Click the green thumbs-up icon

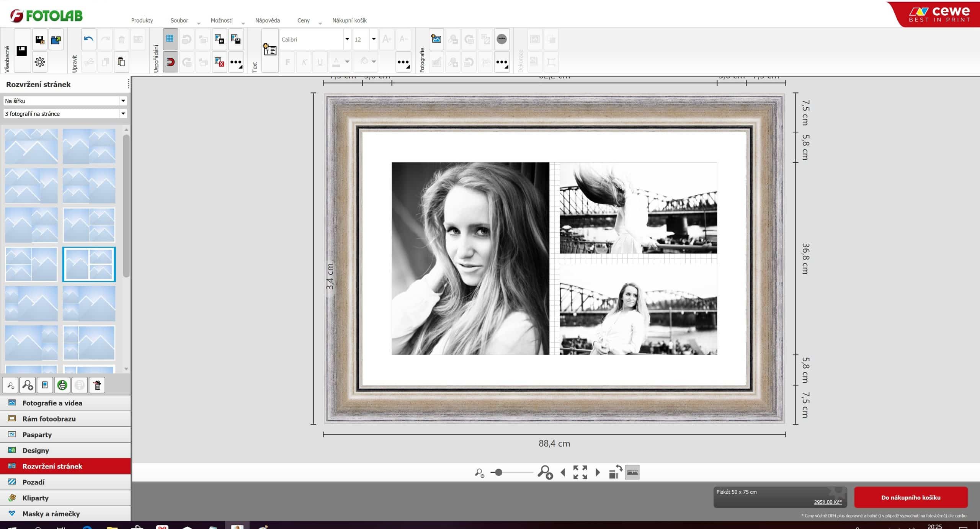coord(62,385)
